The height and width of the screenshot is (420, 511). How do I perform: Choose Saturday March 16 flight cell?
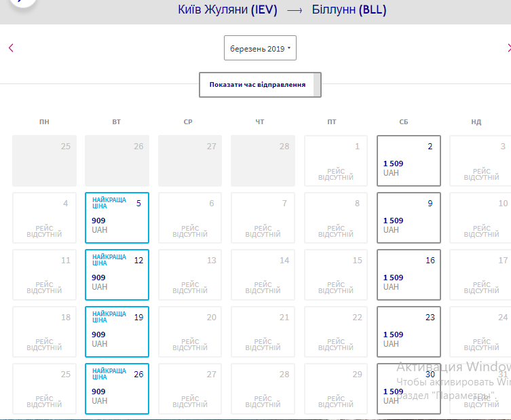pyautogui.click(x=409, y=275)
